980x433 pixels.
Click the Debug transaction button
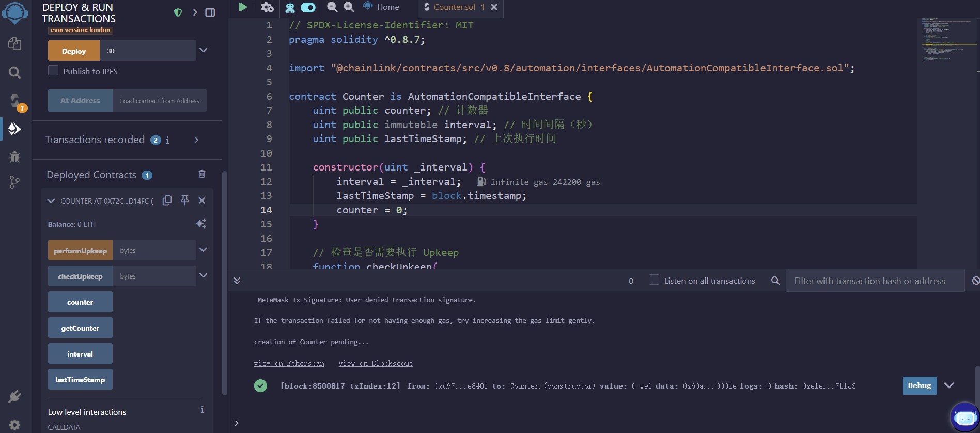(920, 385)
